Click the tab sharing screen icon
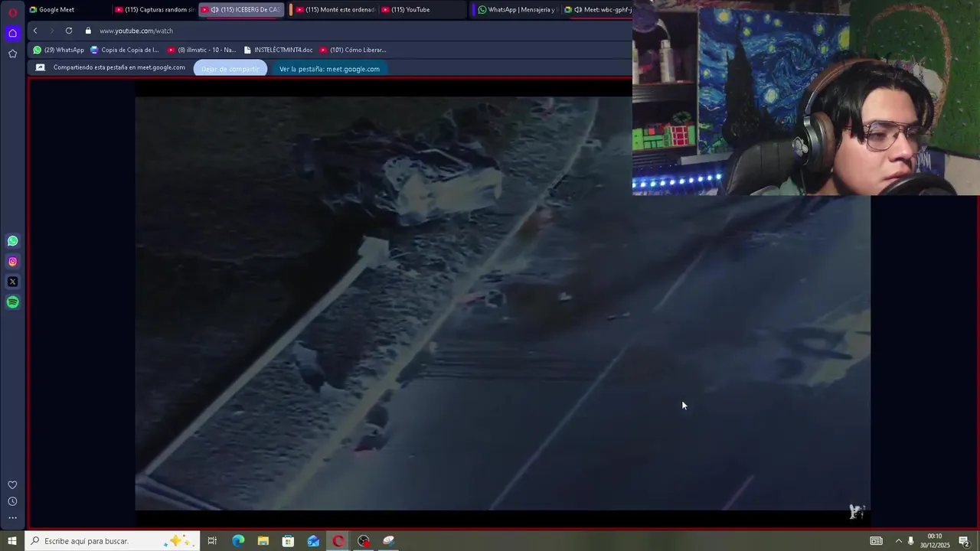Screen dimensions: 980x551 pyautogui.click(x=41, y=67)
